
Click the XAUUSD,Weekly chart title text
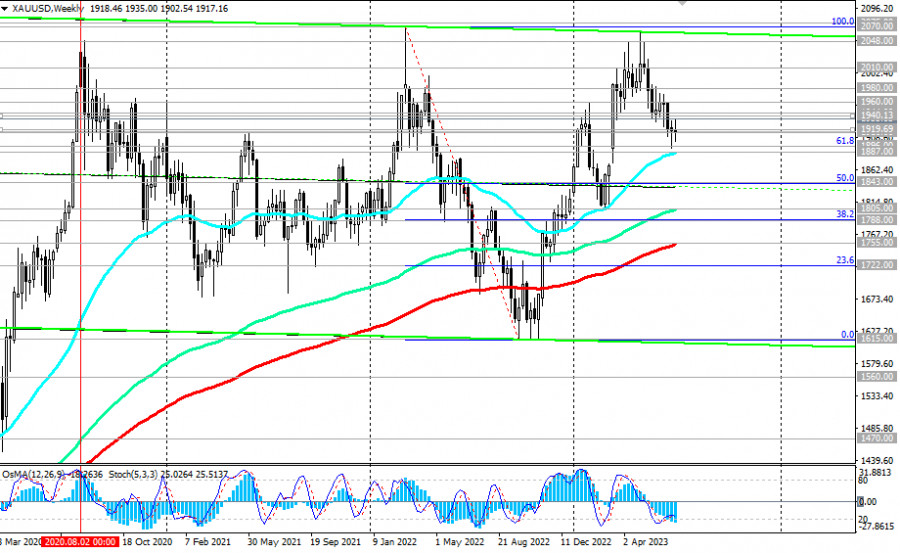pyautogui.click(x=48, y=9)
